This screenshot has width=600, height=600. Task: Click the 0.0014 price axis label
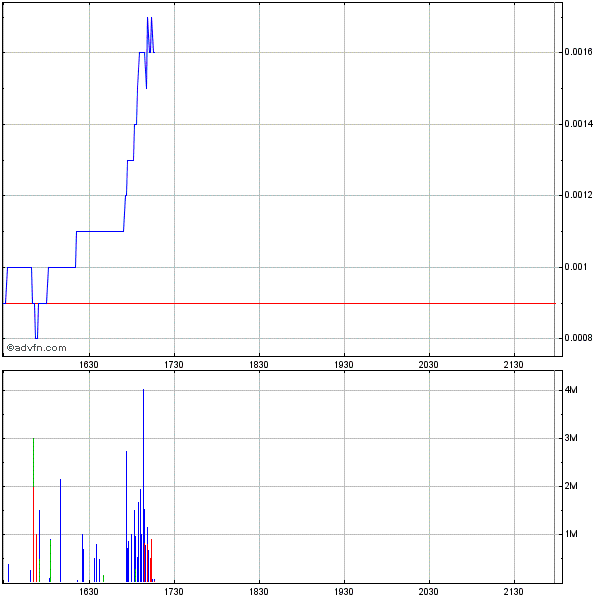(577, 124)
